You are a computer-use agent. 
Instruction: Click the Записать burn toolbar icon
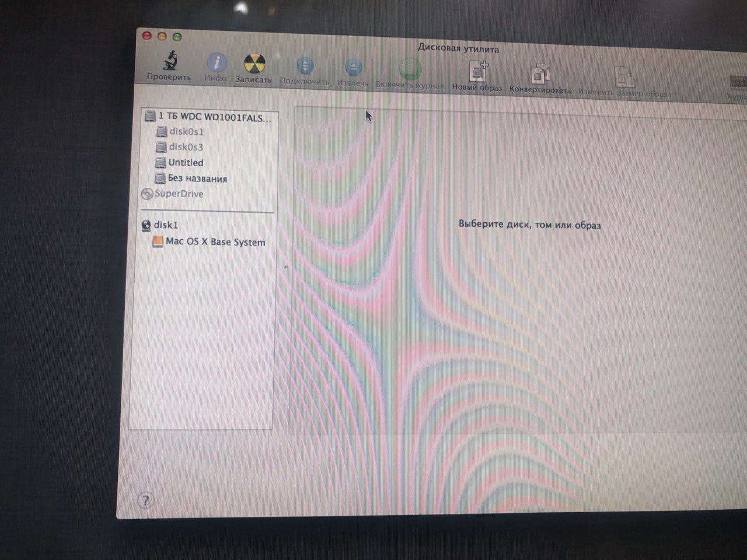point(254,64)
